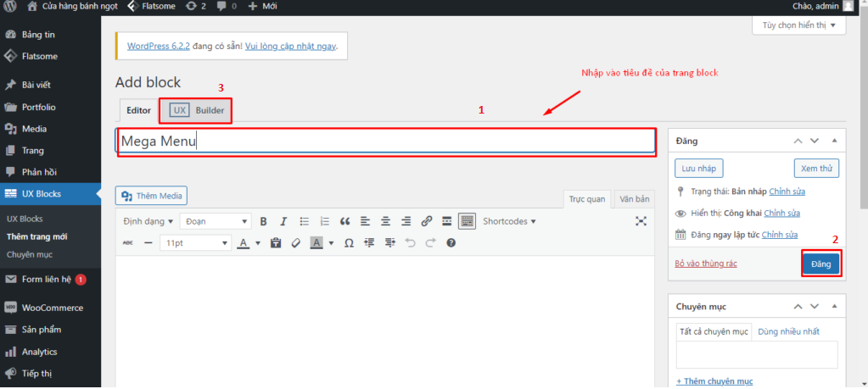The width and height of the screenshot is (868, 389).
Task: Toggle the toolbar visibility button
Action: (467, 221)
